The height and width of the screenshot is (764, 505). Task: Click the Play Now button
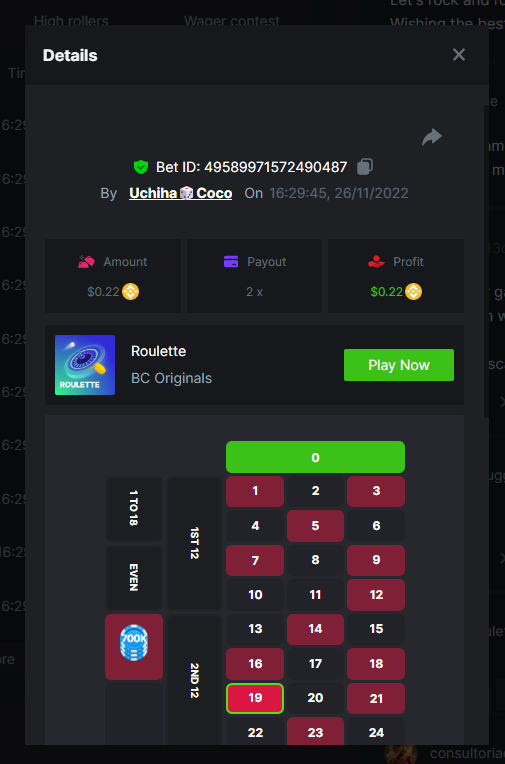[x=399, y=365]
